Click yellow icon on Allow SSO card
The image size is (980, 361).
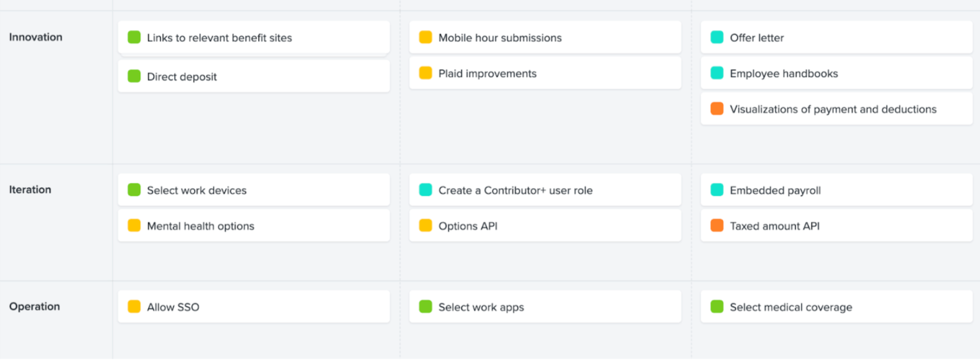(x=134, y=307)
